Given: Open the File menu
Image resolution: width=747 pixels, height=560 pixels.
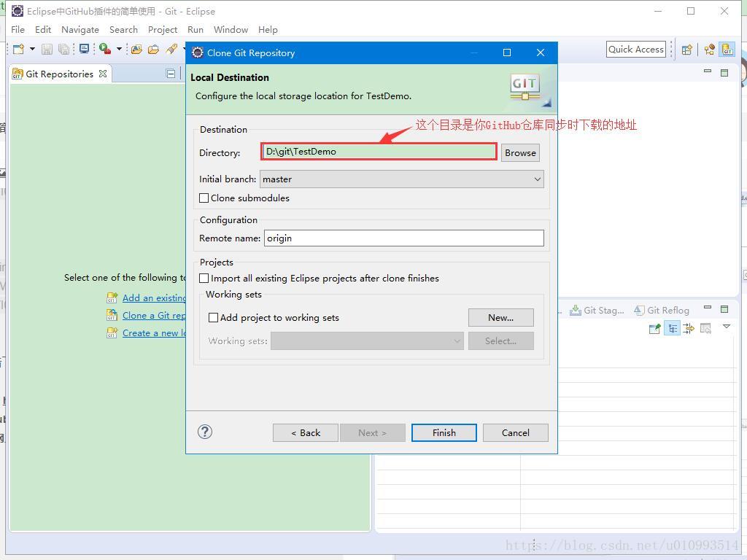Looking at the screenshot, I should tap(18, 29).
